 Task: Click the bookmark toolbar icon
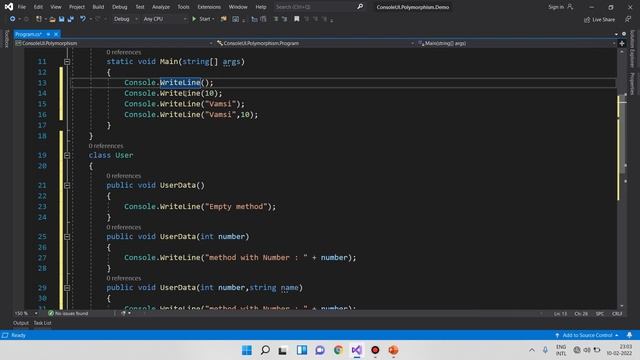tap(297, 19)
